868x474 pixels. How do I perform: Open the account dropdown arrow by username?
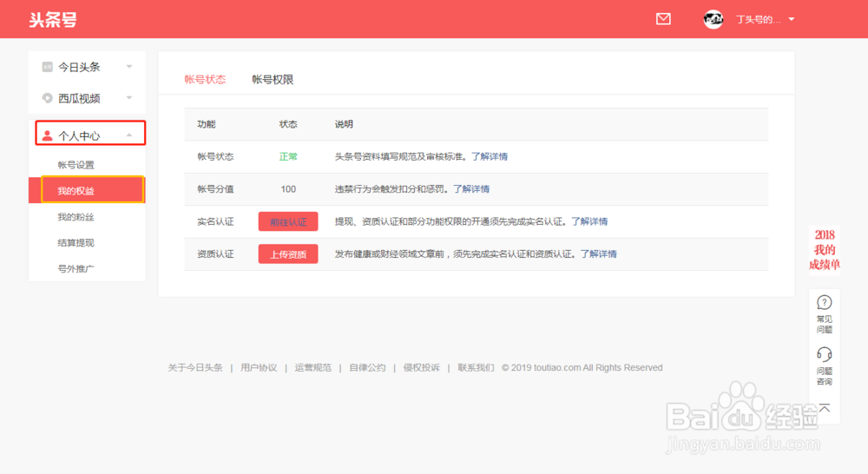point(792,19)
